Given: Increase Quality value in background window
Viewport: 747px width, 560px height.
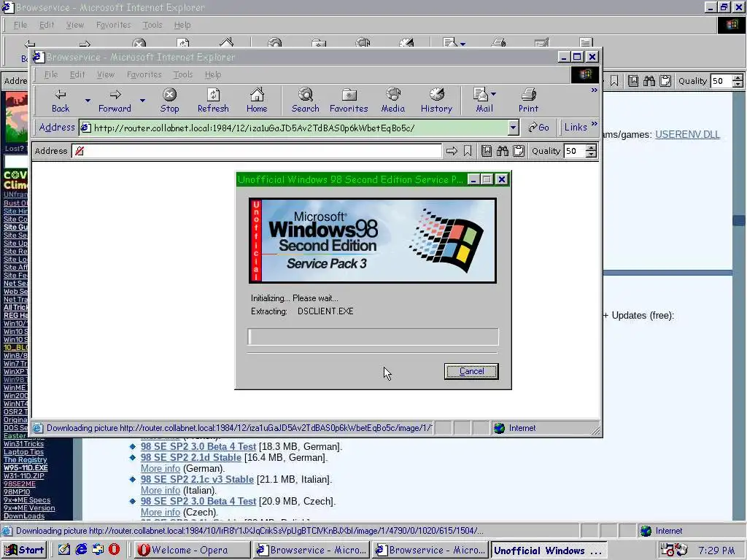Looking at the screenshot, I should coord(738,77).
